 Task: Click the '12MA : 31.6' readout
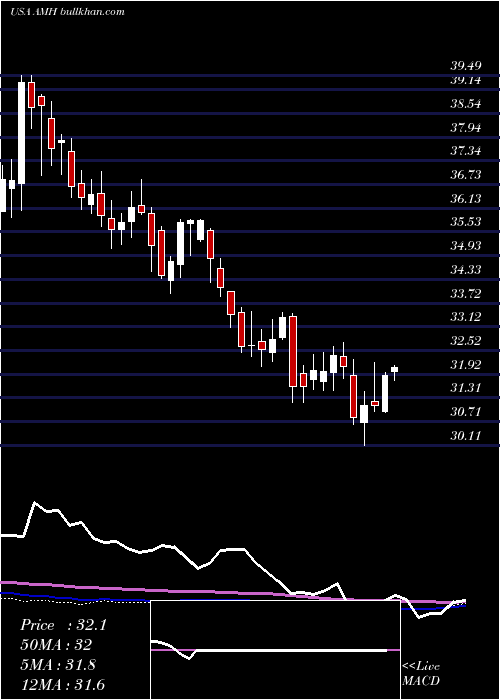pos(62,684)
